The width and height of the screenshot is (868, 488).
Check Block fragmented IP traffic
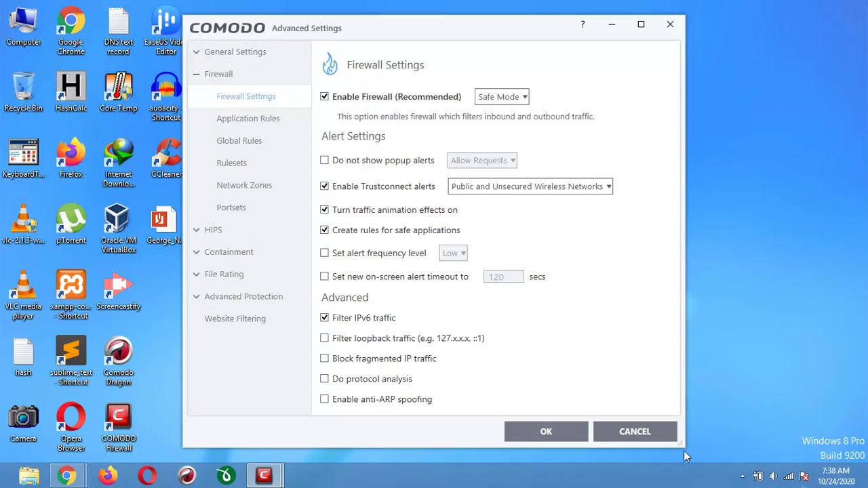(x=324, y=359)
